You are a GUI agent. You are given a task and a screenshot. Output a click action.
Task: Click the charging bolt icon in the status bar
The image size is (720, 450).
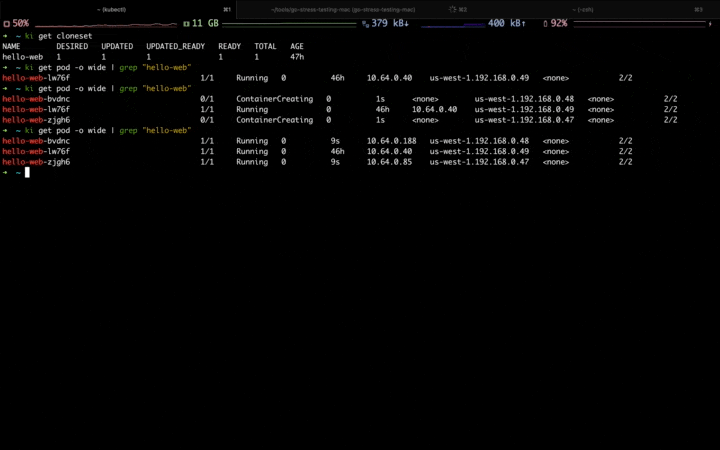[x=710, y=23]
